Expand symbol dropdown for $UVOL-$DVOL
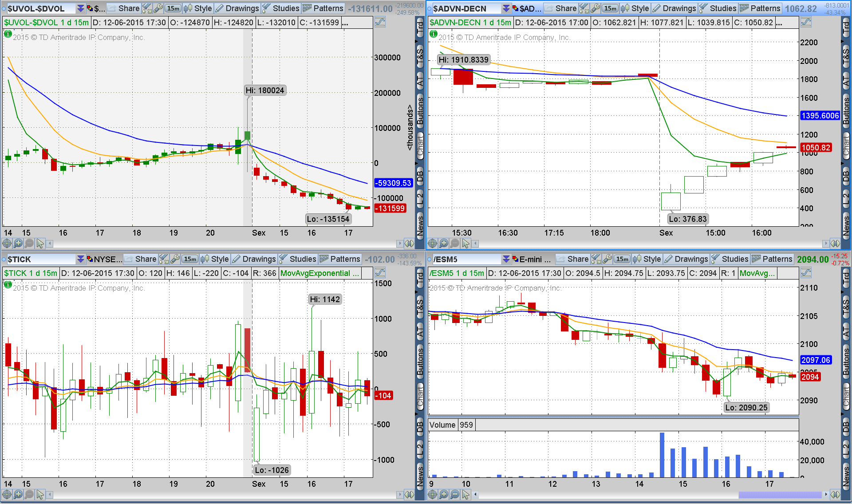This screenshot has height=504, width=852. (80, 8)
